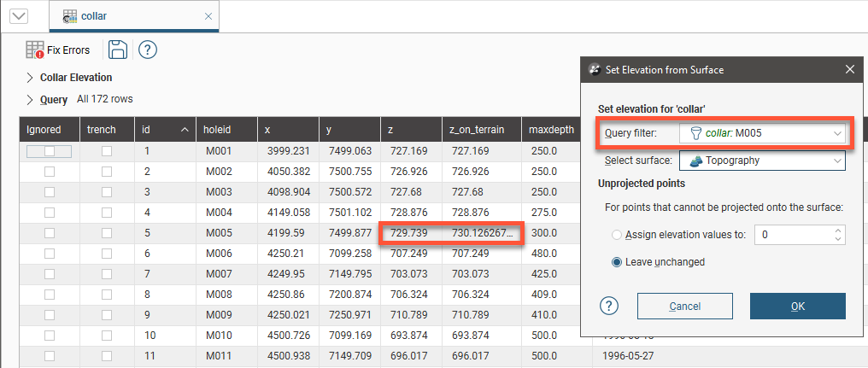This screenshot has width=868, height=368.
Task: Close the Set Elevation from Surface dialog
Action: coord(849,70)
